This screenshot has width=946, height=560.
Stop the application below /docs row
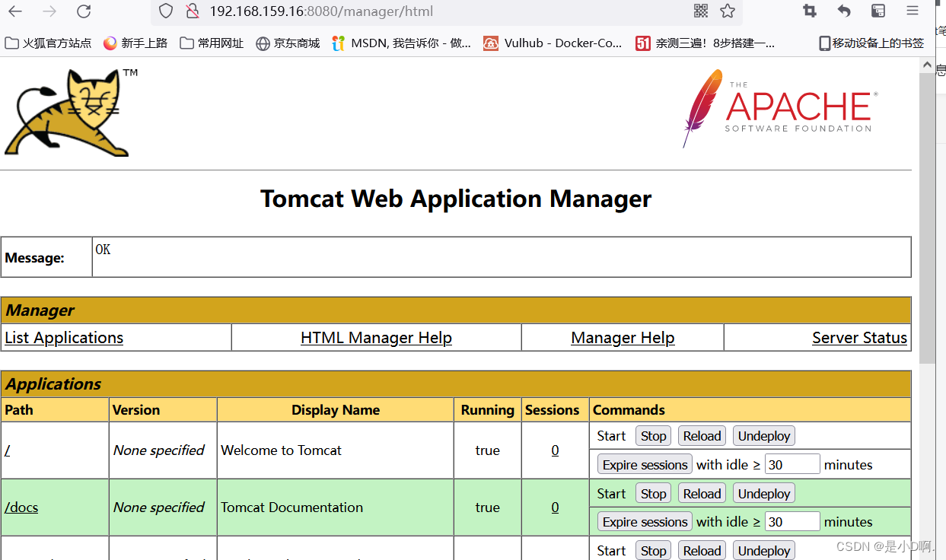click(653, 551)
